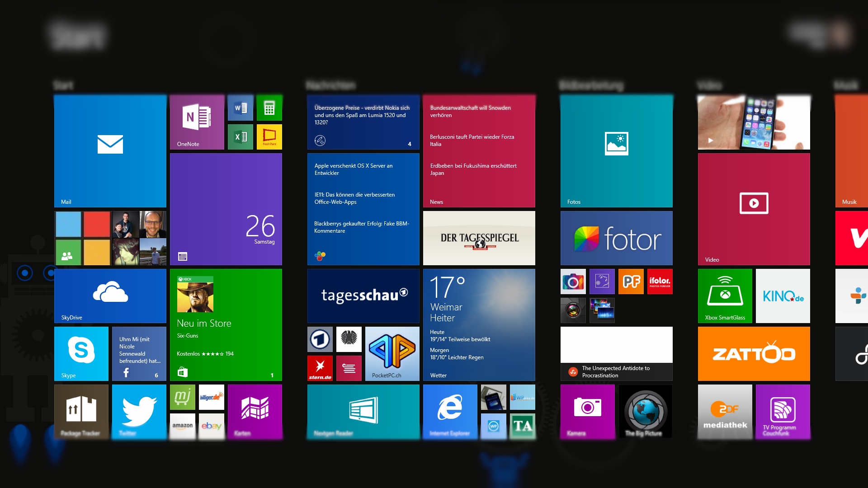The height and width of the screenshot is (488, 868).
Task: Open the Mail tile
Action: coord(110,151)
